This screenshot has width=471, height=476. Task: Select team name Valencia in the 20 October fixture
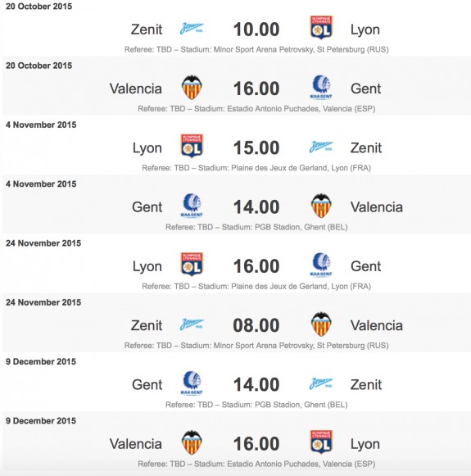(x=136, y=88)
